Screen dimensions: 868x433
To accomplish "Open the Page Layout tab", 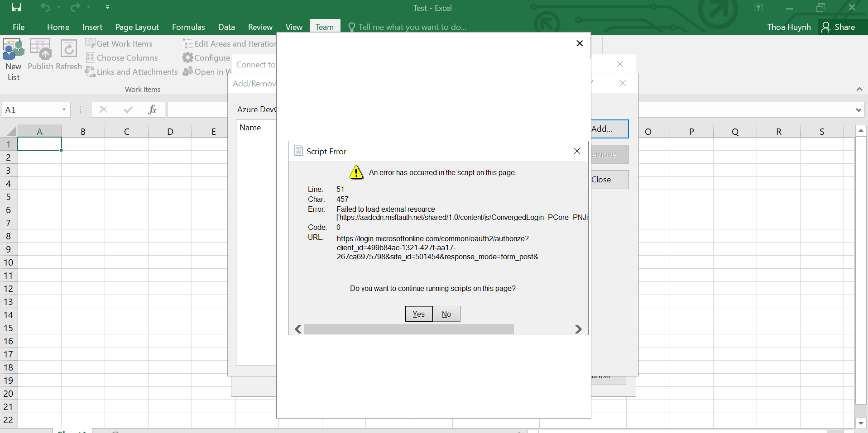I will [x=137, y=27].
